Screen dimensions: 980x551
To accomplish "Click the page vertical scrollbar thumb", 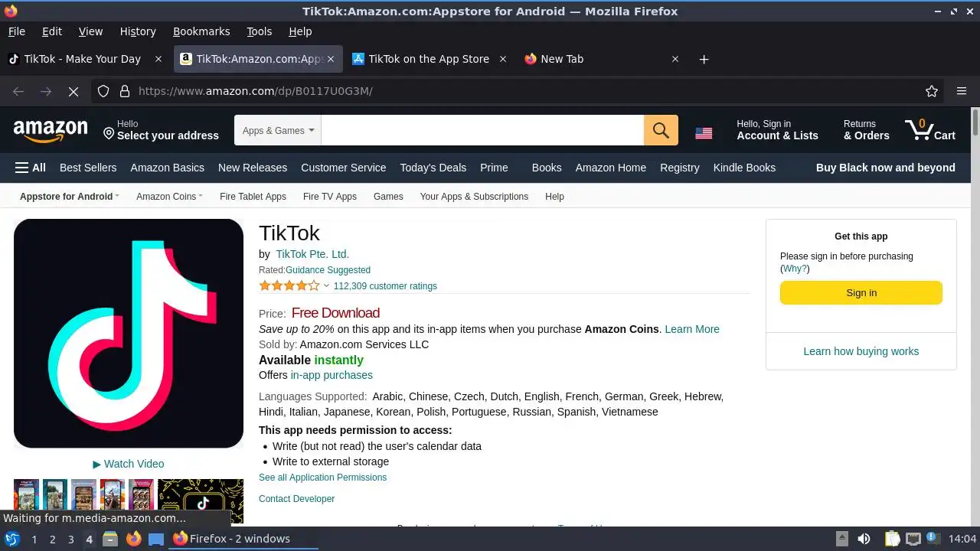I will [x=975, y=121].
